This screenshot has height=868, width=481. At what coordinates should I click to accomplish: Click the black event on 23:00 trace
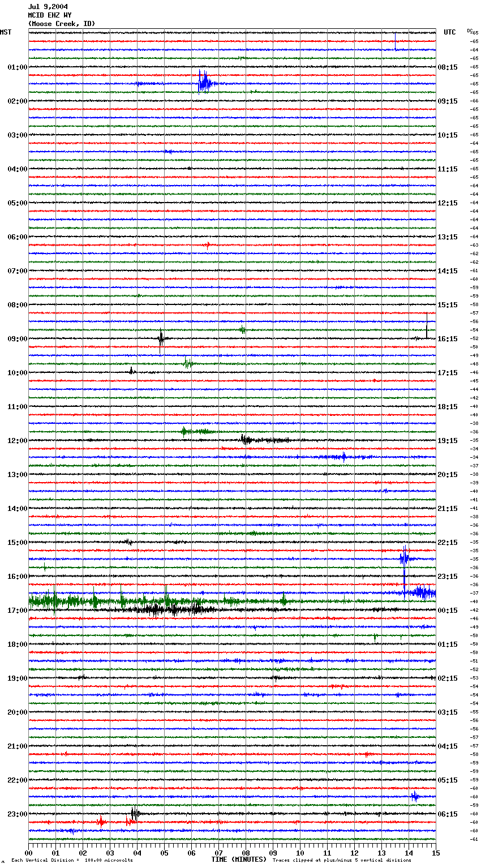pyautogui.click(x=135, y=814)
